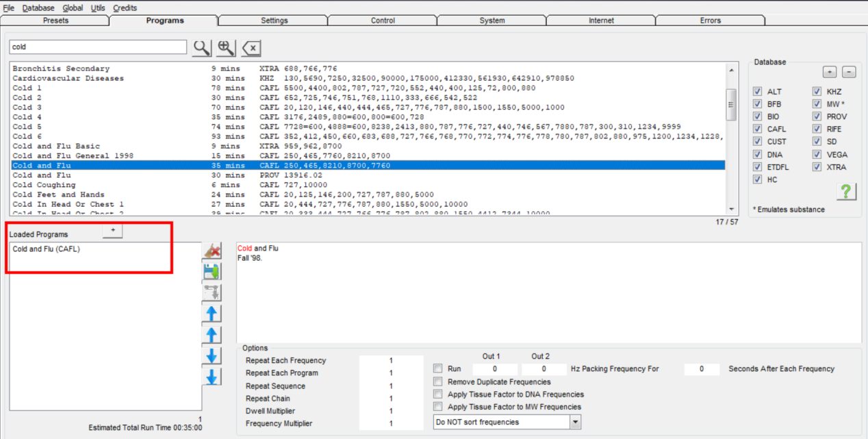
Task: Click the magnifier-plus search button
Action: click(226, 47)
